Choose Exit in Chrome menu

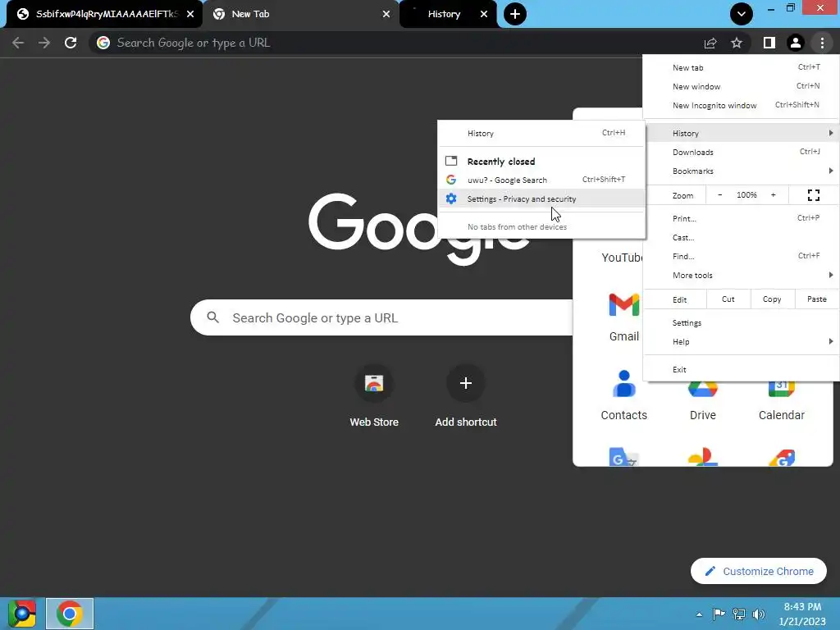coord(741,370)
